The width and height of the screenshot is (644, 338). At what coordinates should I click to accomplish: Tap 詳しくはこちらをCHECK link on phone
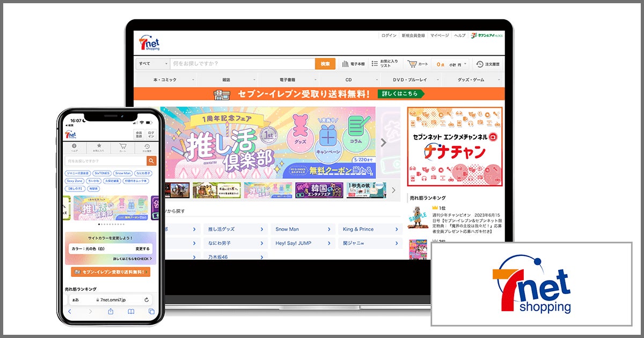(132, 259)
